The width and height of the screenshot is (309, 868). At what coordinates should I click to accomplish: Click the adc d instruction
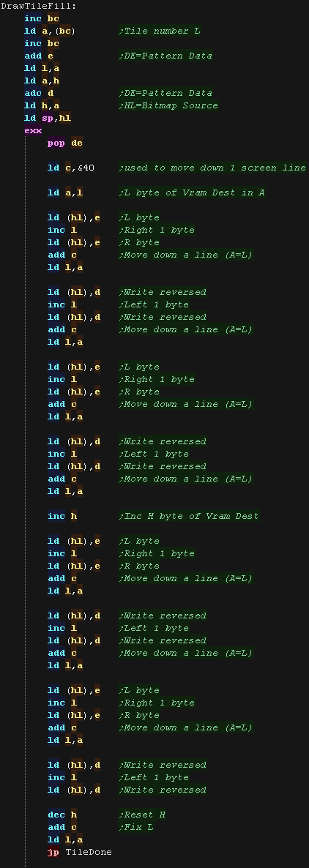point(40,93)
